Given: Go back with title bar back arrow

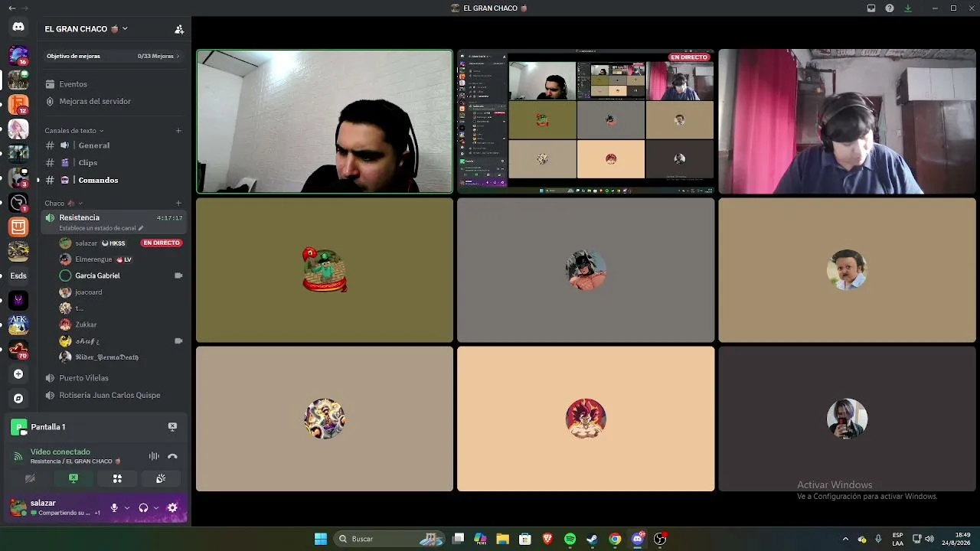Looking at the screenshot, I should (x=11, y=8).
